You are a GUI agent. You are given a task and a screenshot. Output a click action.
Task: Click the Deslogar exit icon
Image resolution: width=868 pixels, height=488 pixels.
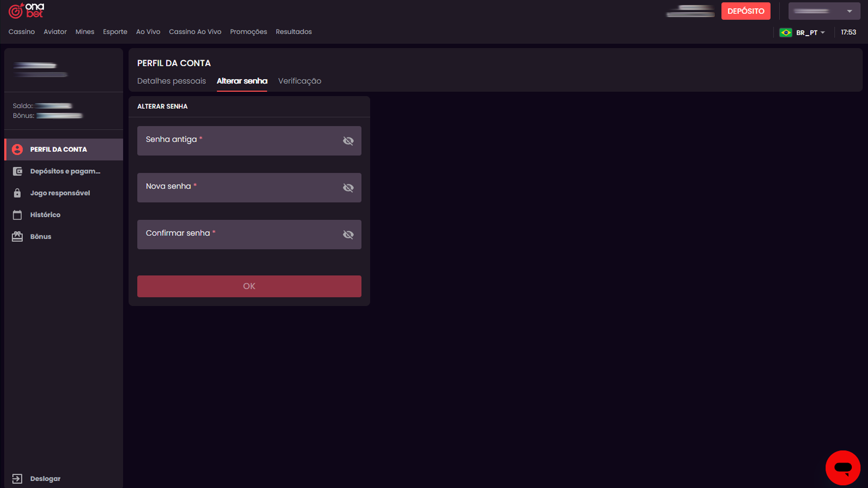coord(17,479)
